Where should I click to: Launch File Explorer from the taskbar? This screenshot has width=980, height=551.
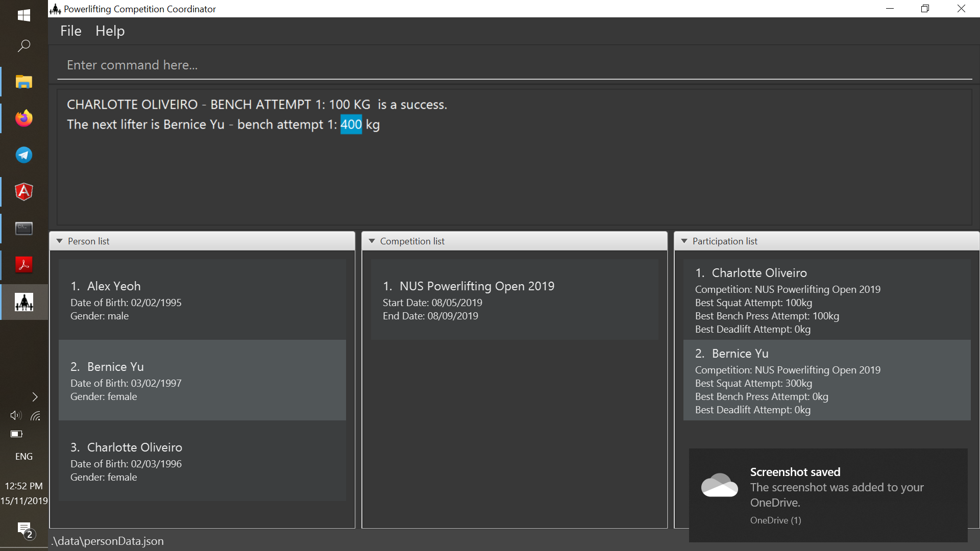23,82
